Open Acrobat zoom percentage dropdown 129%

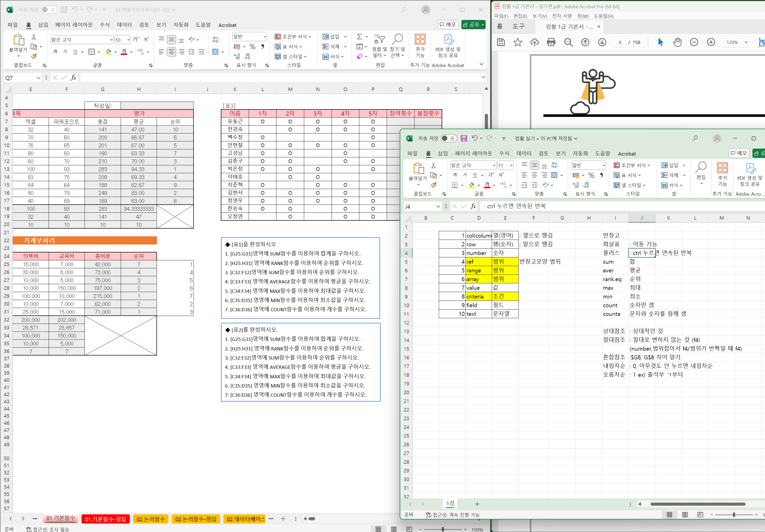click(746, 42)
